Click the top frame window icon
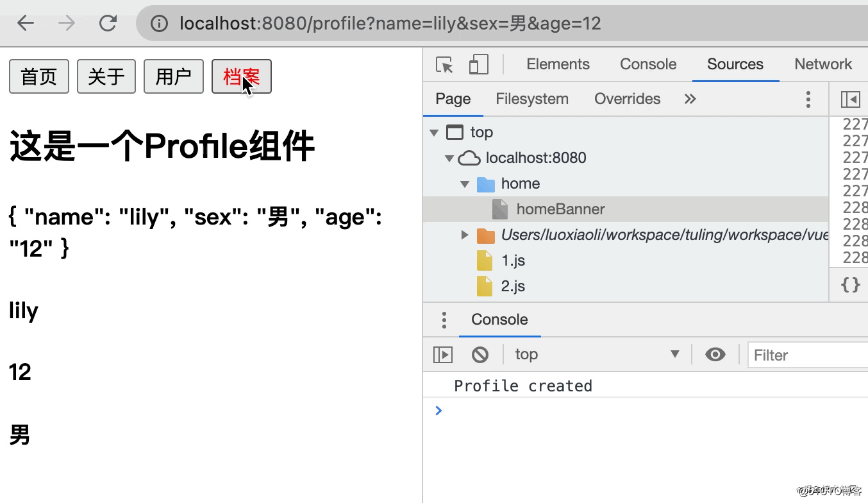The width and height of the screenshot is (868, 503). pyautogui.click(x=455, y=132)
